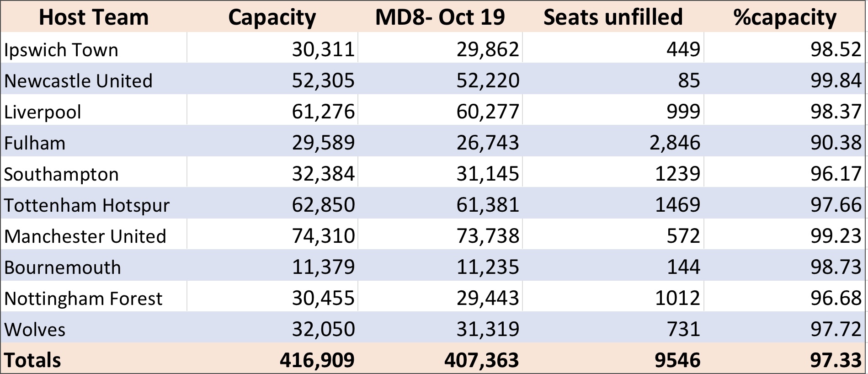Select the MD8- Oct 19 header
The height and width of the screenshot is (374, 868).
coord(440,17)
